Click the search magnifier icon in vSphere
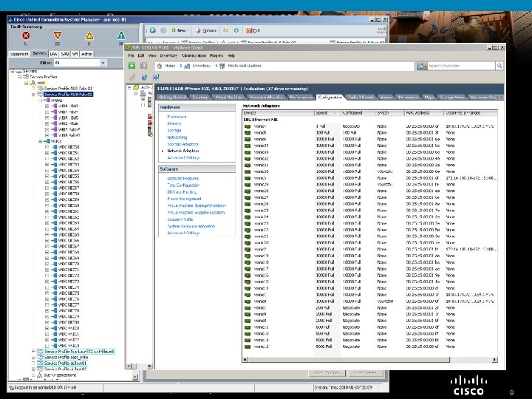532x399 pixels. [x=499, y=66]
